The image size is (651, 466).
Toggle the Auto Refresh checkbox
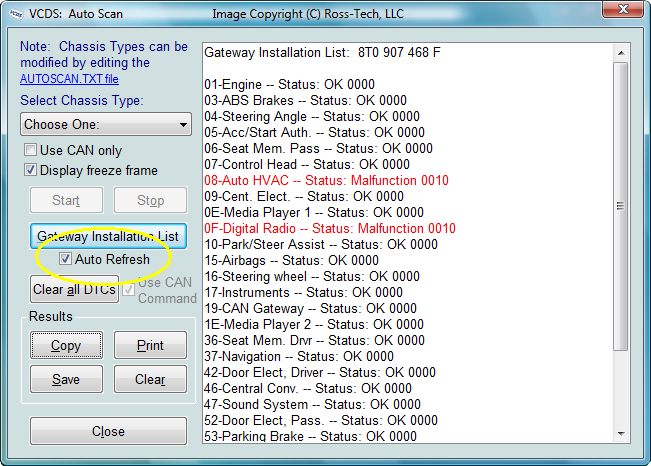65,259
